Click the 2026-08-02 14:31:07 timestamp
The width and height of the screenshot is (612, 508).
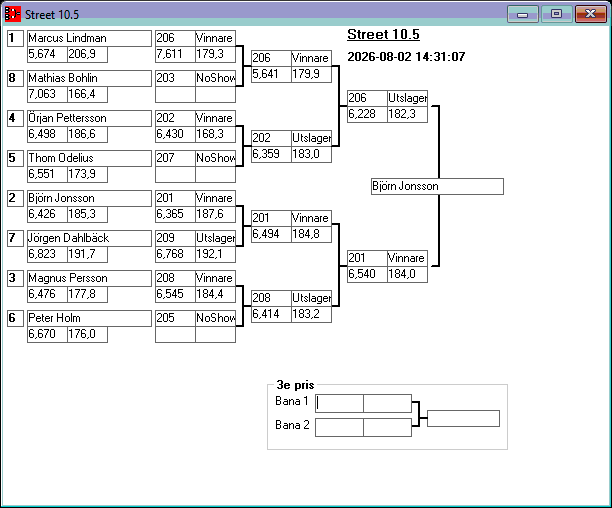pos(406,57)
